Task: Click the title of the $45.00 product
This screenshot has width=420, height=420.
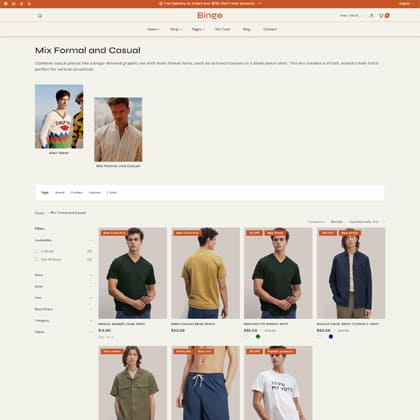Action: point(266,324)
